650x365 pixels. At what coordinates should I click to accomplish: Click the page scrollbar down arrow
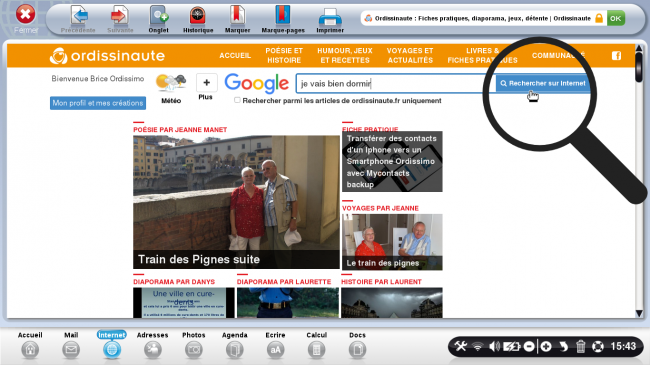(x=639, y=314)
